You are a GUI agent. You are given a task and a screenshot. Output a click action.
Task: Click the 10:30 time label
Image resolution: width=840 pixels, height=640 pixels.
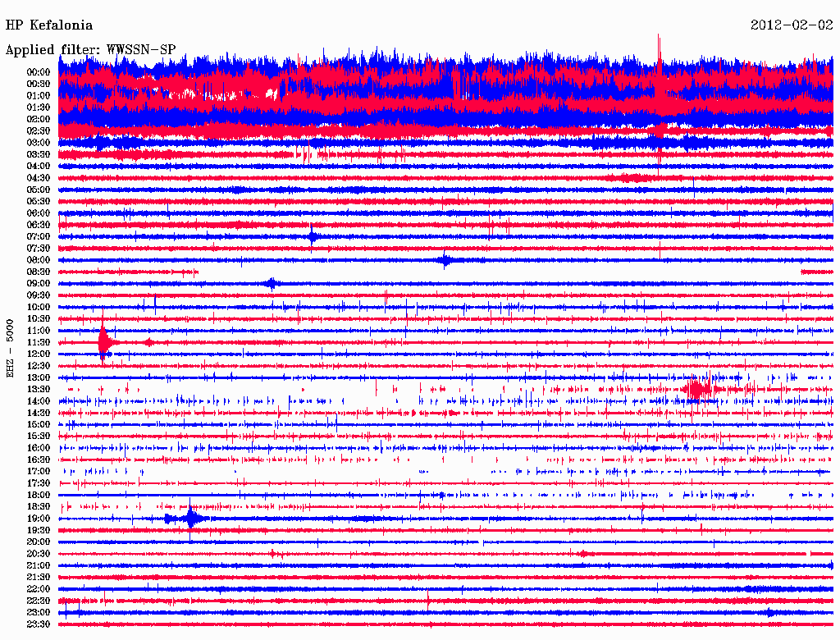38,319
